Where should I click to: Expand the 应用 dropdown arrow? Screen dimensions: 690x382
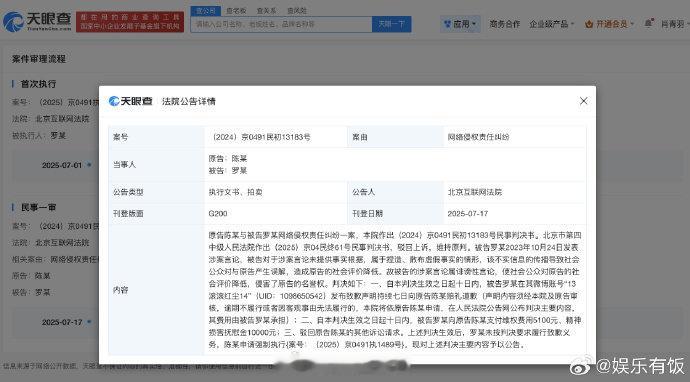tap(474, 24)
